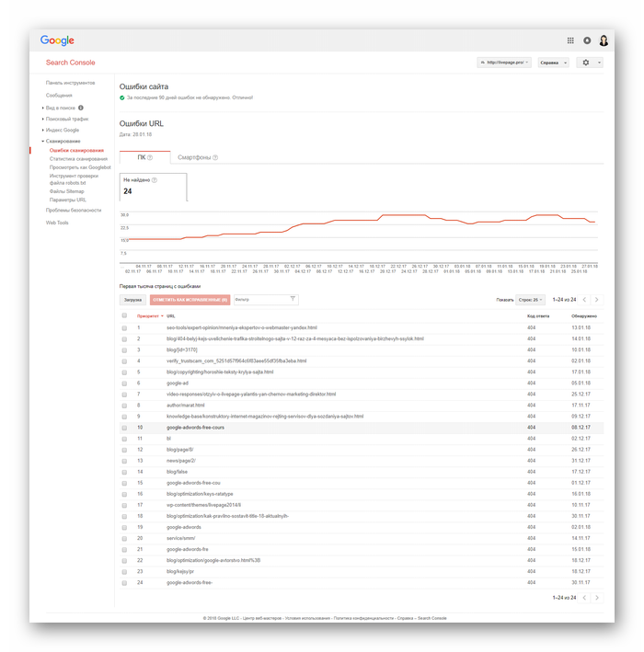644x652 pixels.
Task: Open Проблемы безопасности sidebar link
Action: pyautogui.click(x=74, y=210)
